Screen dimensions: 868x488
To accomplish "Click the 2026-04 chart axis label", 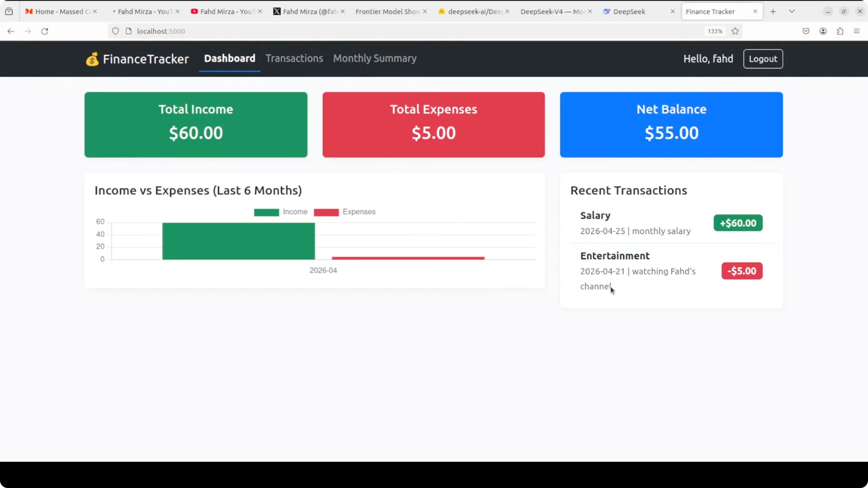I will [x=323, y=270].
